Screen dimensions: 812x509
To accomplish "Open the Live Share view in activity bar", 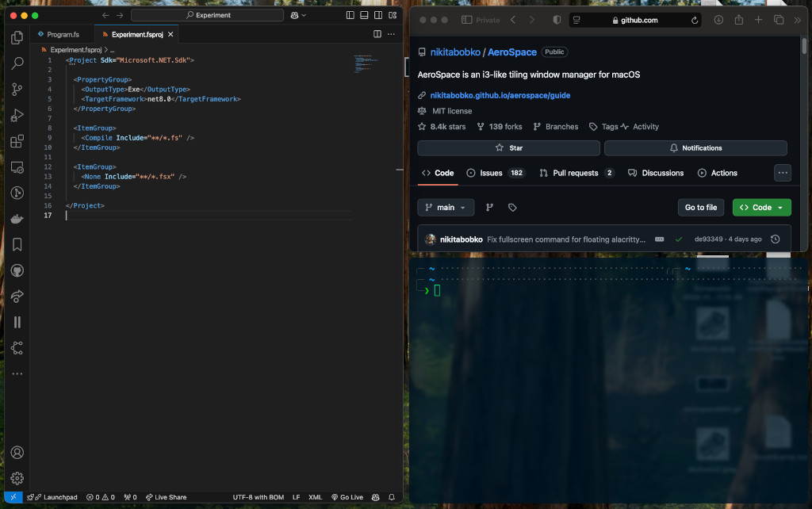I will tap(17, 297).
